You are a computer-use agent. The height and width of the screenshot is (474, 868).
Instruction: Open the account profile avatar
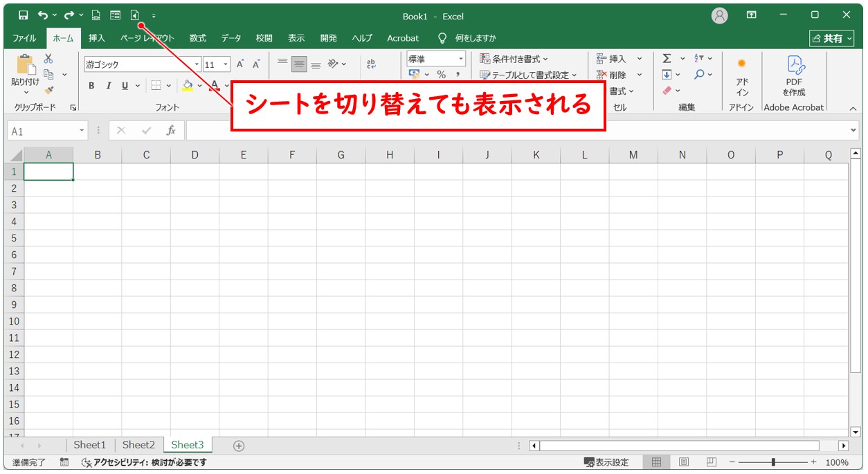720,16
